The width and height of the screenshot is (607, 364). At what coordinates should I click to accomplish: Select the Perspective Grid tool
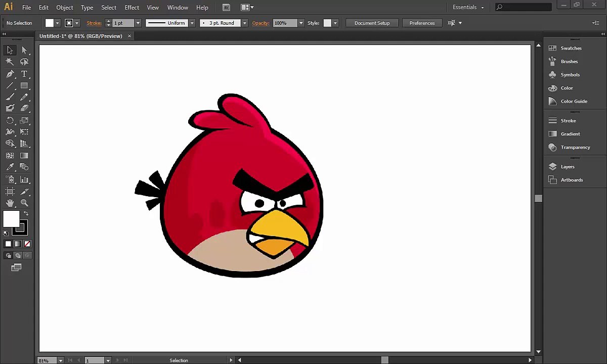tap(24, 144)
